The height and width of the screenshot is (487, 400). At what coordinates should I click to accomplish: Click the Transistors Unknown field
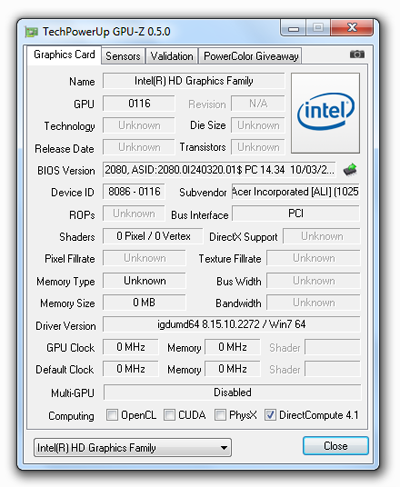258,147
